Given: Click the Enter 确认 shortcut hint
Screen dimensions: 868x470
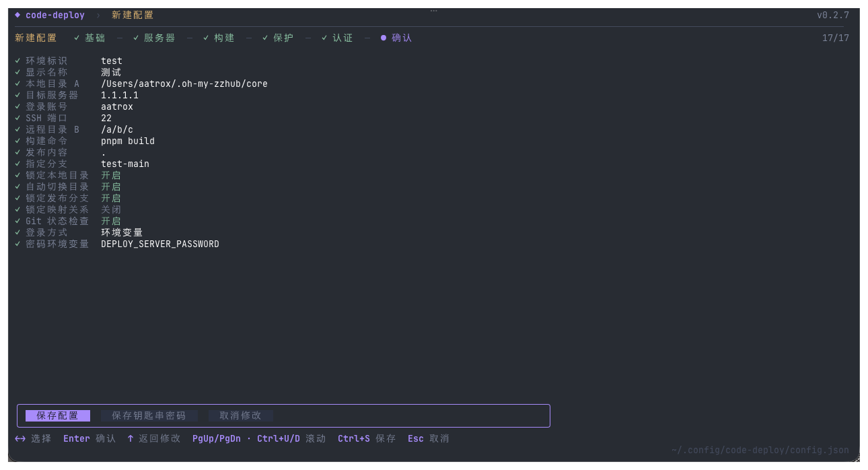Looking at the screenshot, I should point(89,438).
